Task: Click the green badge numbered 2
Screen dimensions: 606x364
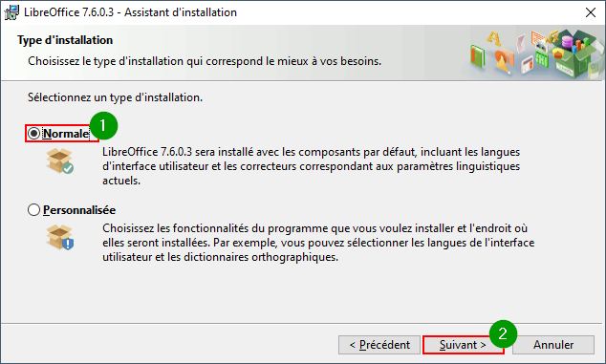Action: 503,333
